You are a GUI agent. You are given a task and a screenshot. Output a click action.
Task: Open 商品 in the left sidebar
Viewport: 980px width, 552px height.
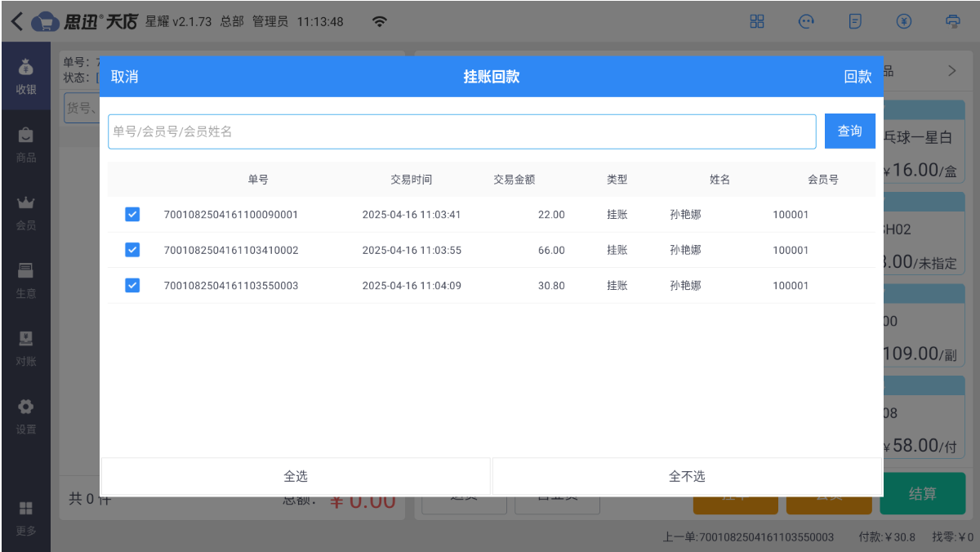click(x=25, y=145)
